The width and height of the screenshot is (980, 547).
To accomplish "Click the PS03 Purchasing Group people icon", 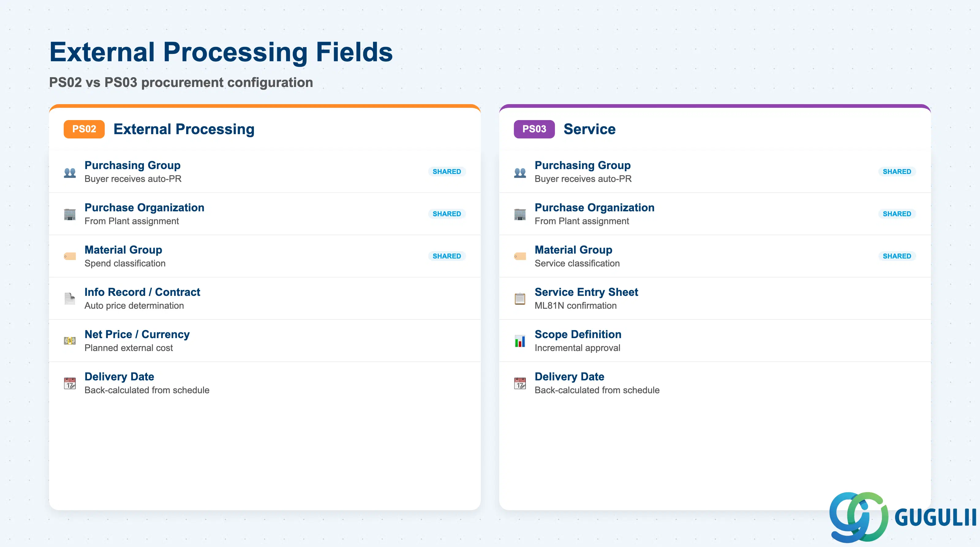I will (520, 172).
